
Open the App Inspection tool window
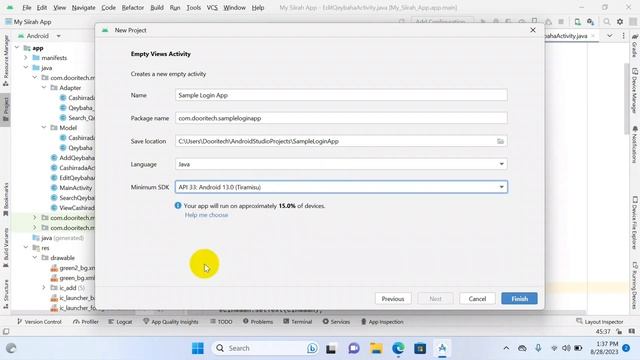[x=382, y=322]
